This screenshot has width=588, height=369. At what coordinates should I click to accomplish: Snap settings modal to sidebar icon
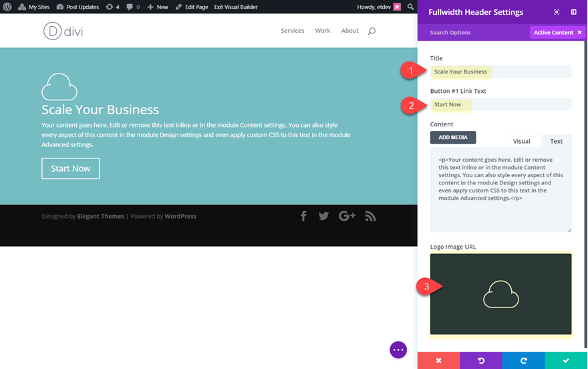(574, 12)
